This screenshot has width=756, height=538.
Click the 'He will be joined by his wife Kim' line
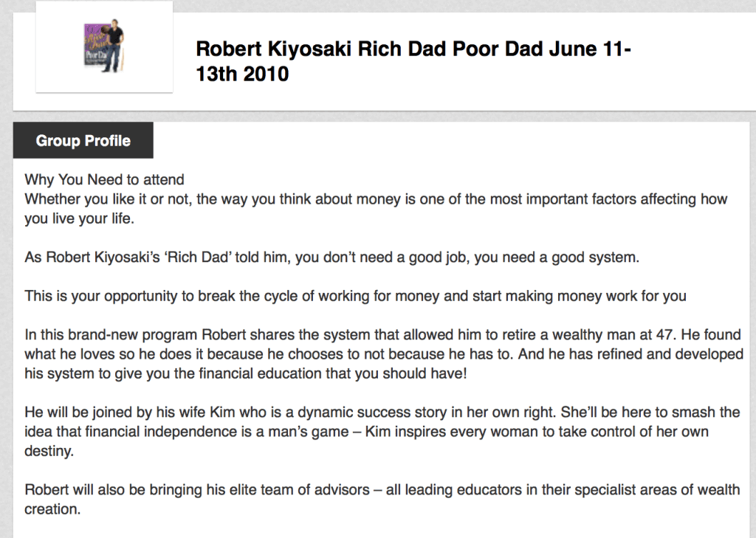[x=382, y=413]
